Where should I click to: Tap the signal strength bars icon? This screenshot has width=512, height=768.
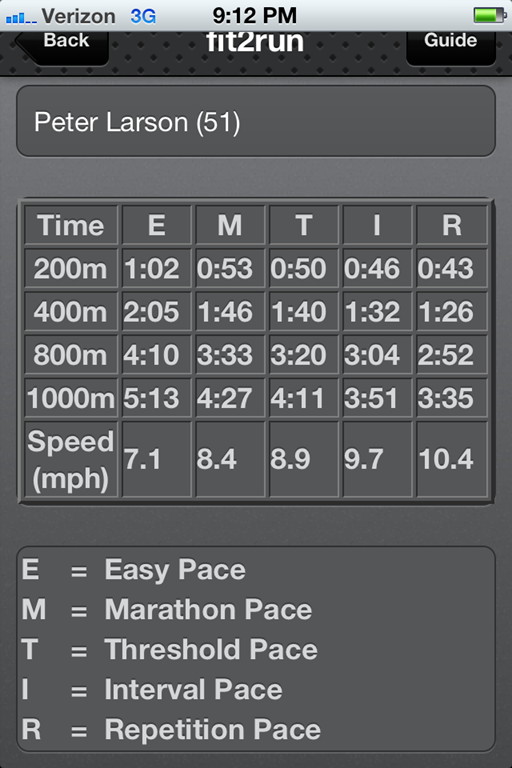[x=21, y=19]
